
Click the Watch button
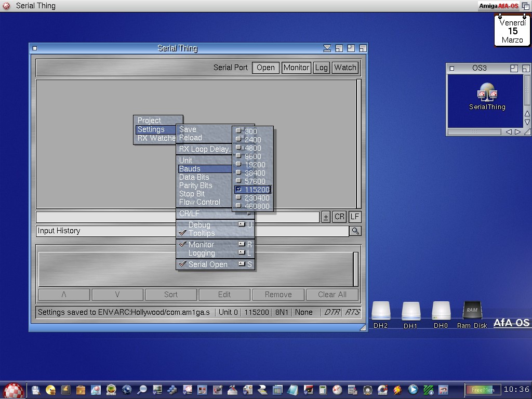pyautogui.click(x=345, y=68)
